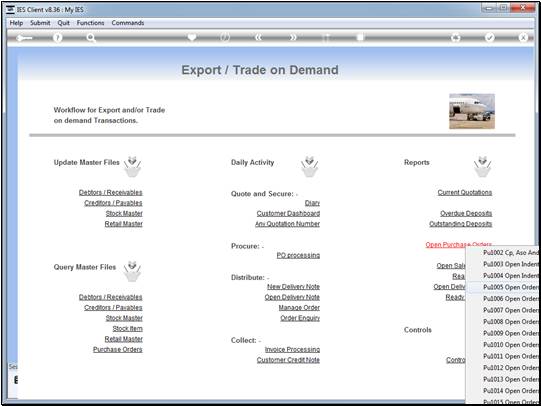
Task: Open the Customer Dashboard link
Action: coord(288,214)
